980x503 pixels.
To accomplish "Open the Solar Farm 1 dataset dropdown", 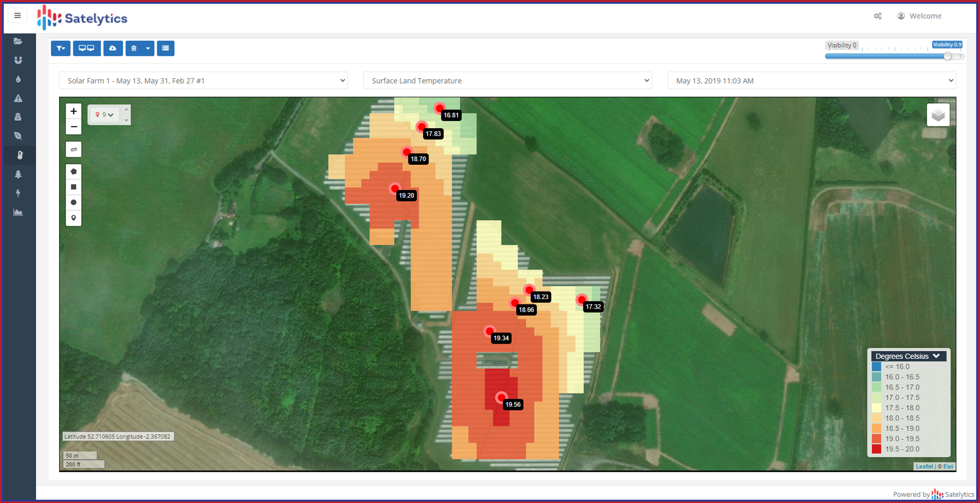I will [x=203, y=81].
